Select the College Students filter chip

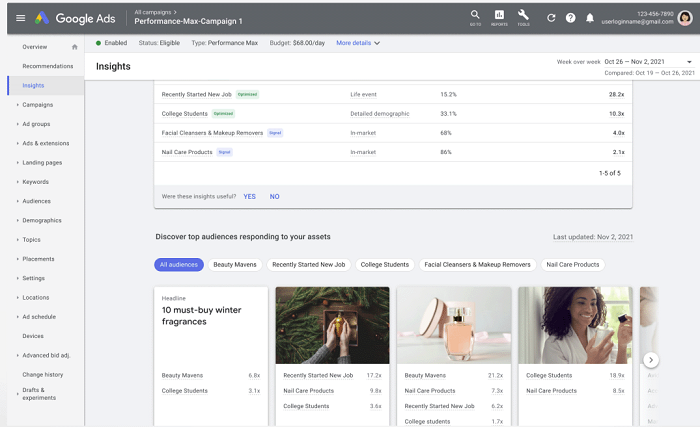[385, 264]
